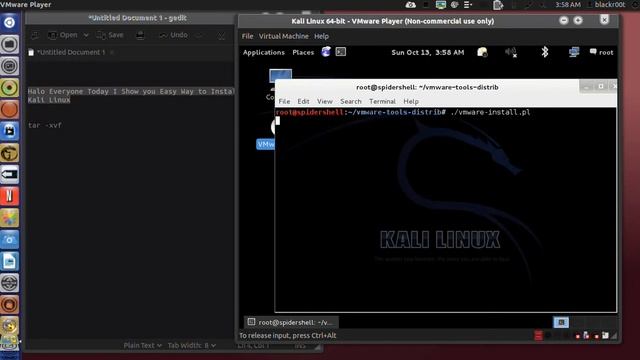Launch the blue video player clapperboard icon in launcher
The height and width of the screenshot is (360, 640).
[x=9, y=131]
